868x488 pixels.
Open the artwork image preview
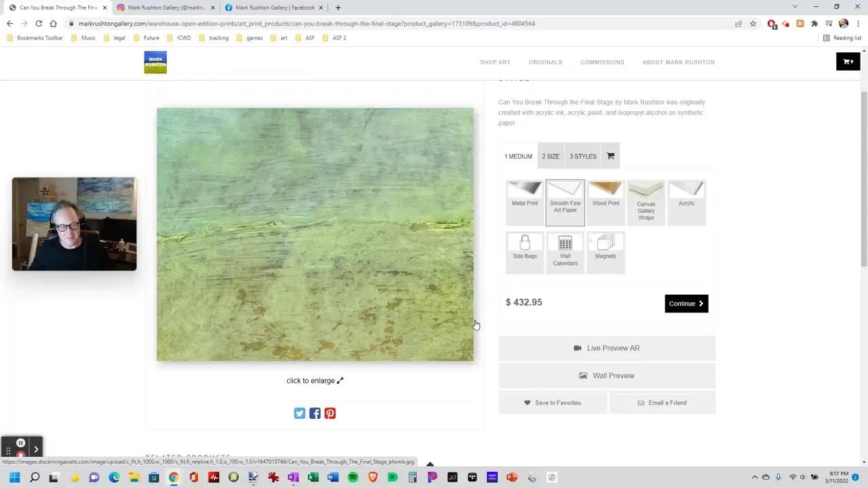315,235
